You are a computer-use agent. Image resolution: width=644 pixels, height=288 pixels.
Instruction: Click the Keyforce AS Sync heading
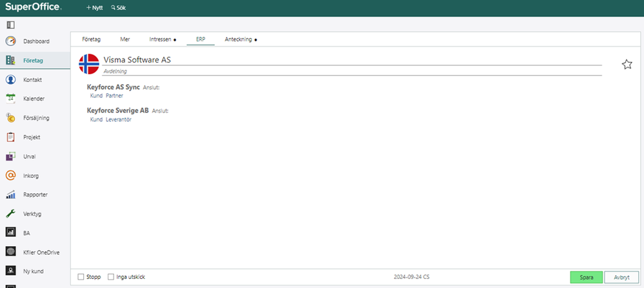tap(114, 87)
